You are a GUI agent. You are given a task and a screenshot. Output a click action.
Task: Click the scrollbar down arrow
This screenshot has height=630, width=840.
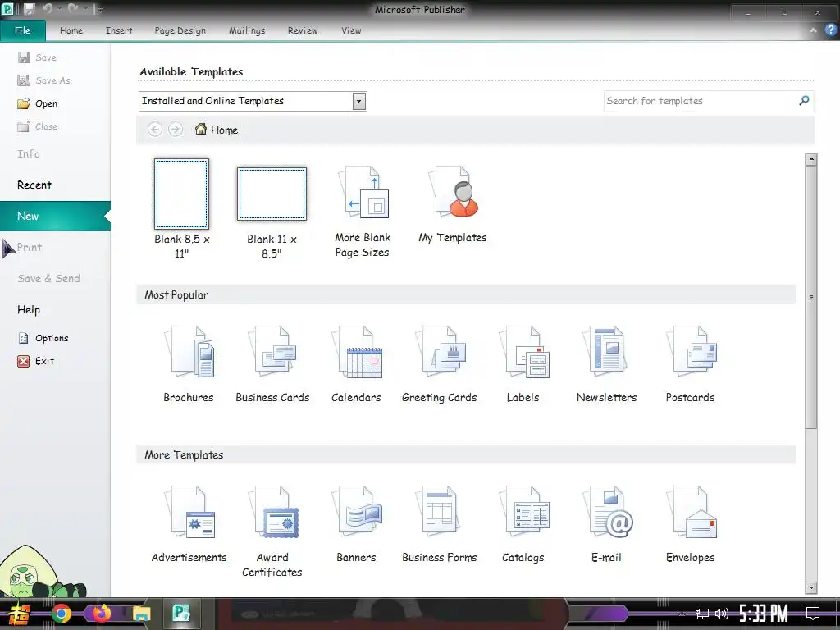pos(811,587)
